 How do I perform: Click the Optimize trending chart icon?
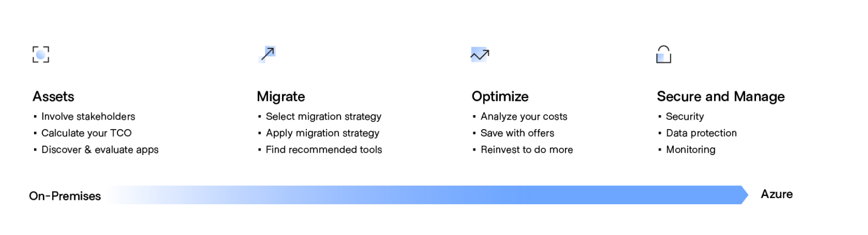[480, 55]
